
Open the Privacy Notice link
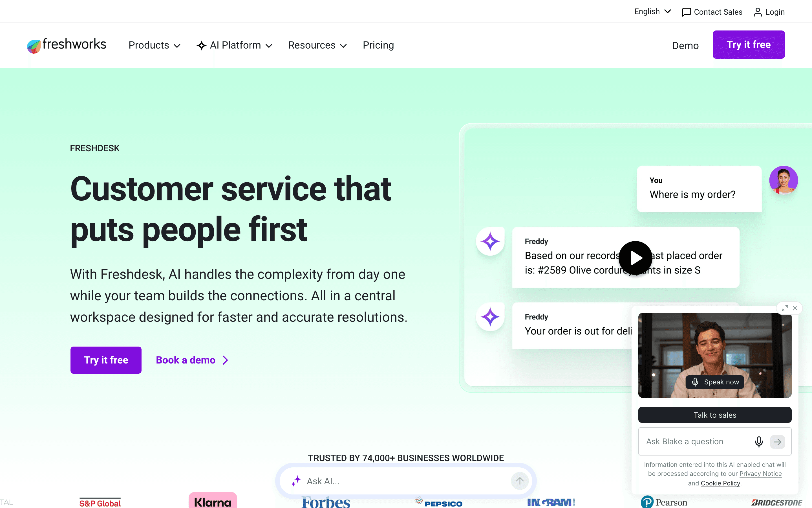[760, 474]
